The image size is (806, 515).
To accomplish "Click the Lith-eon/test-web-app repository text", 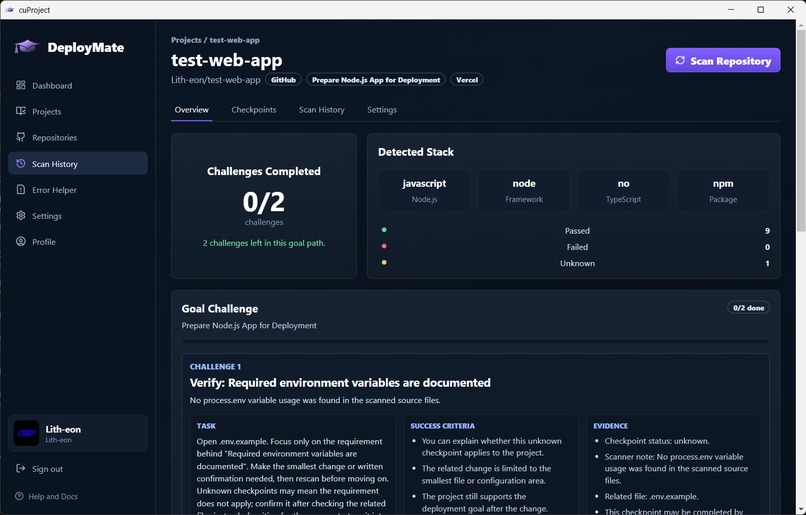I will click(216, 80).
